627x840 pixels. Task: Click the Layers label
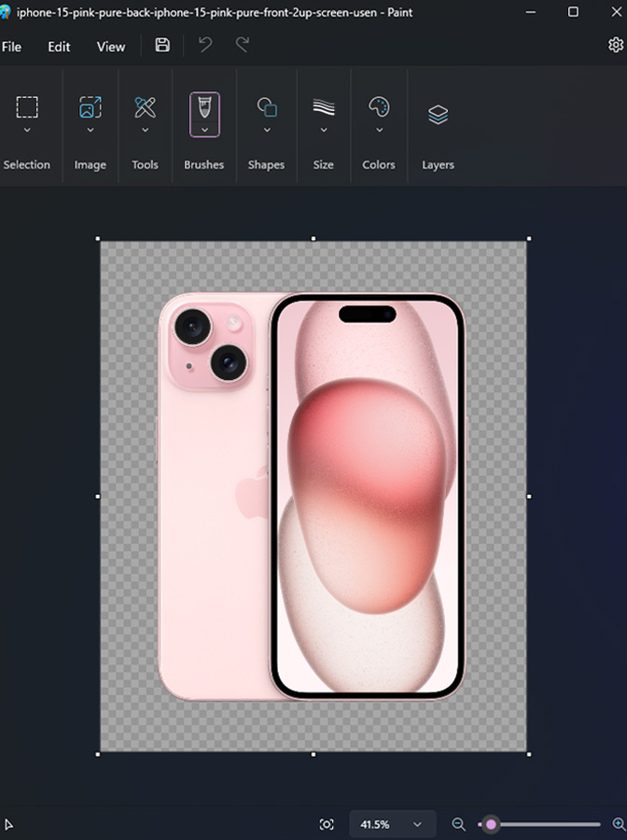(x=438, y=165)
